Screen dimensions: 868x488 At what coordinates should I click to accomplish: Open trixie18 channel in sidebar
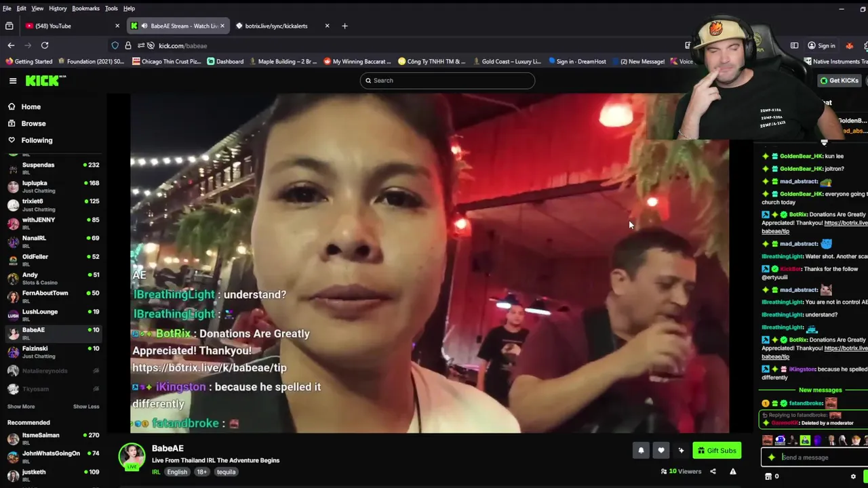click(x=53, y=205)
